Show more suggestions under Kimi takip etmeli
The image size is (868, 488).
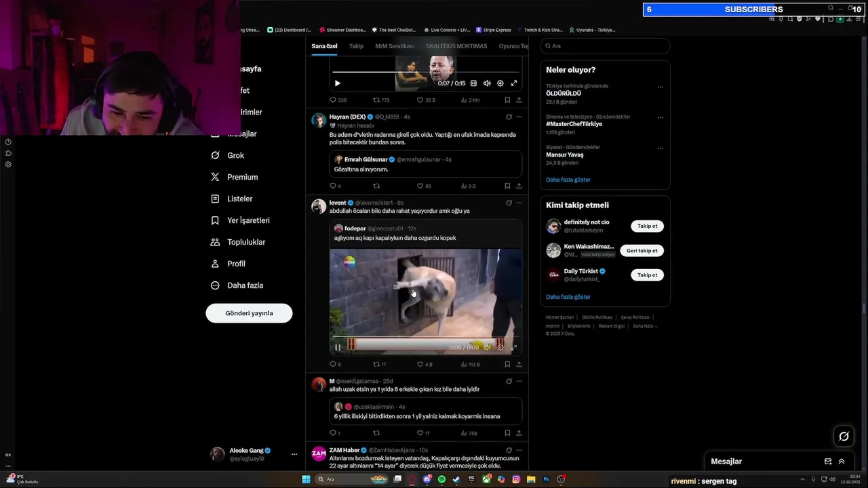pos(568,297)
